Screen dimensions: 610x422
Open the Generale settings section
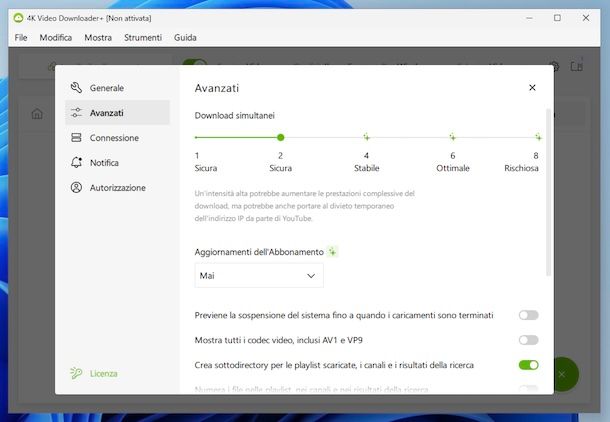pyautogui.click(x=117, y=88)
